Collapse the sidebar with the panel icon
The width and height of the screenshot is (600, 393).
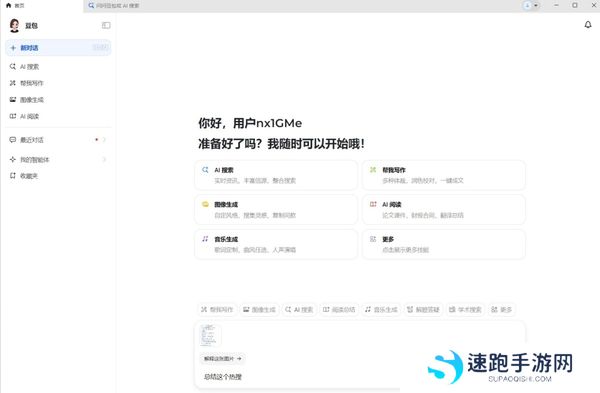(106, 26)
